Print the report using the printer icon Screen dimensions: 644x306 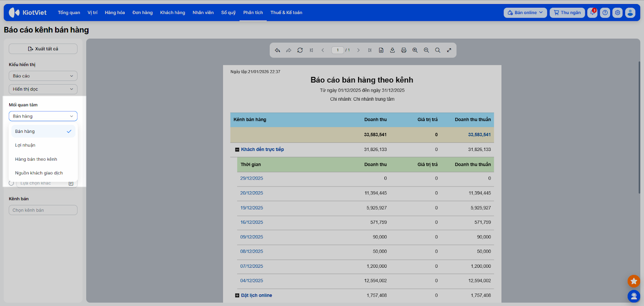pyautogui.click(x=404, y=50)
